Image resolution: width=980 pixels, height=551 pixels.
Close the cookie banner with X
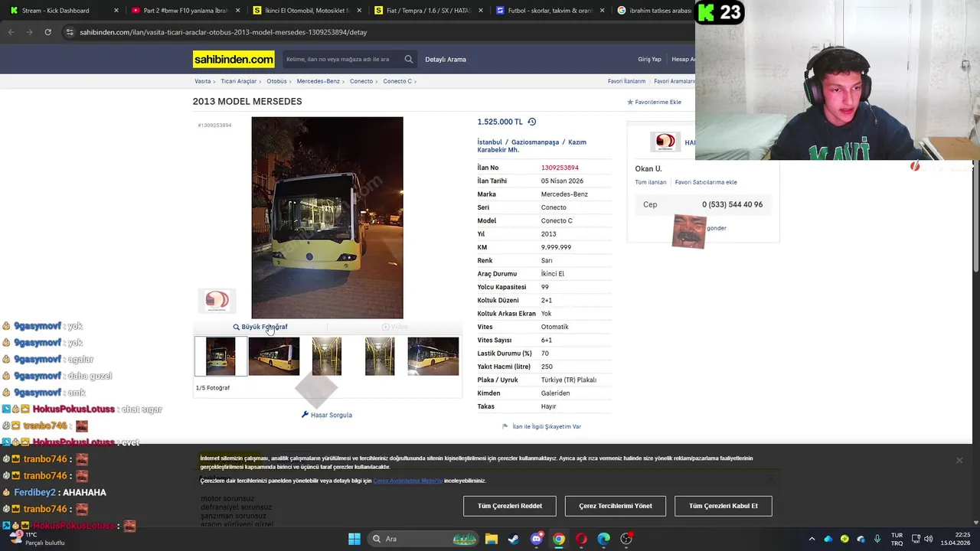tap(959, 460)
